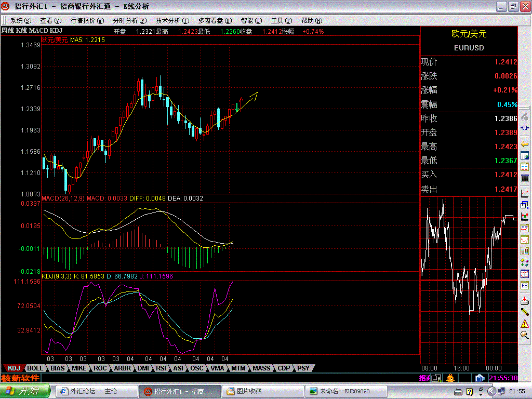This screenshot has height=399, width=532.
Task: Click the Windows 开始 Start button
Action: coord(25,391)
